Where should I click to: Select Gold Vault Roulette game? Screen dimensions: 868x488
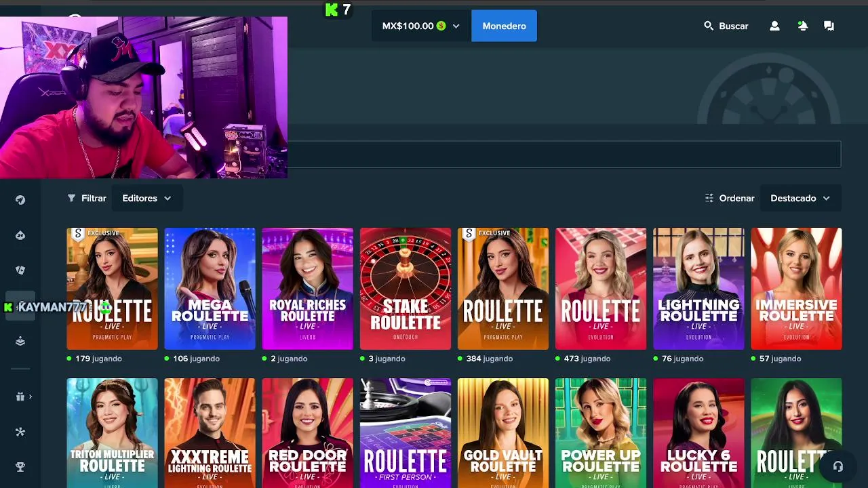click(x=503, y=433)
